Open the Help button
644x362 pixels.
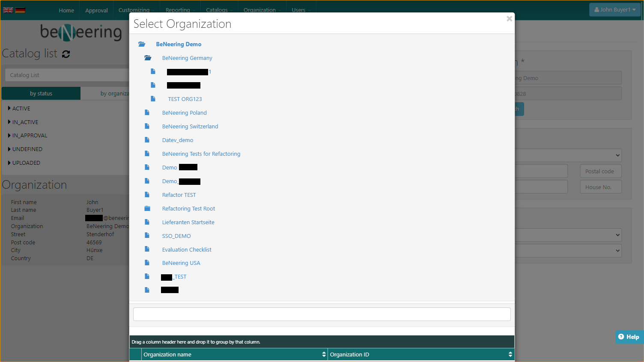tap(629, 337)
